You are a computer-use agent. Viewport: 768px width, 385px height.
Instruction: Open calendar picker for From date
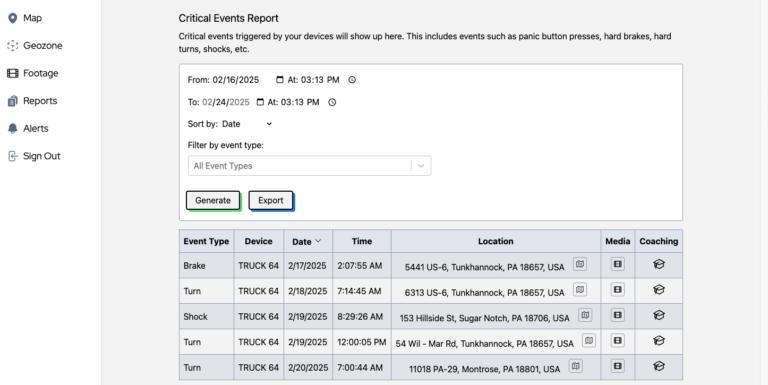coord(280,79)
